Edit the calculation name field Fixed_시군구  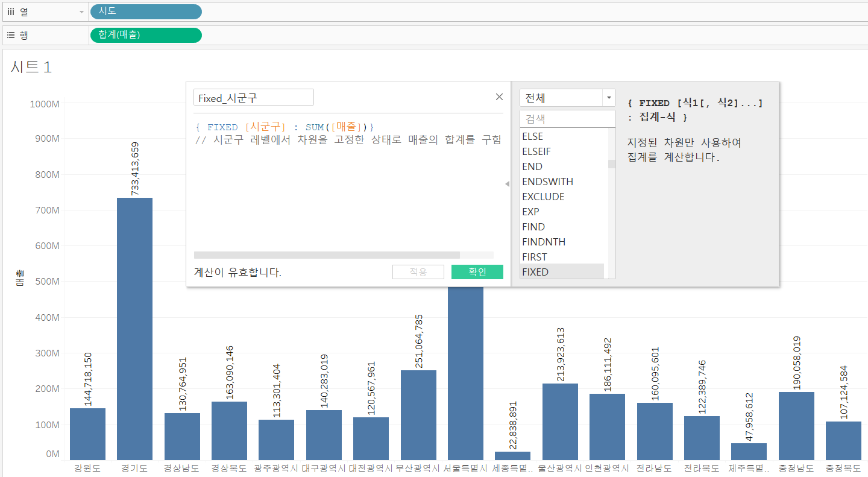point(254,98)
